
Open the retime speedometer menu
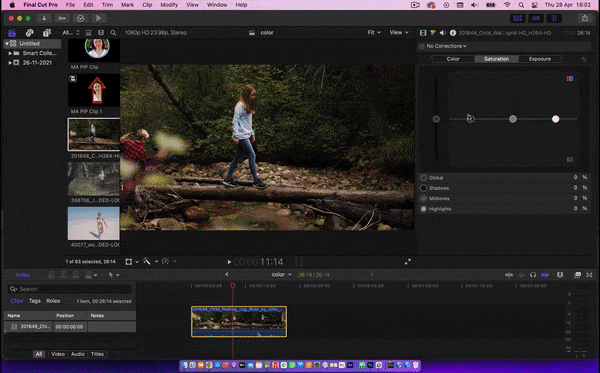(169, 262)
